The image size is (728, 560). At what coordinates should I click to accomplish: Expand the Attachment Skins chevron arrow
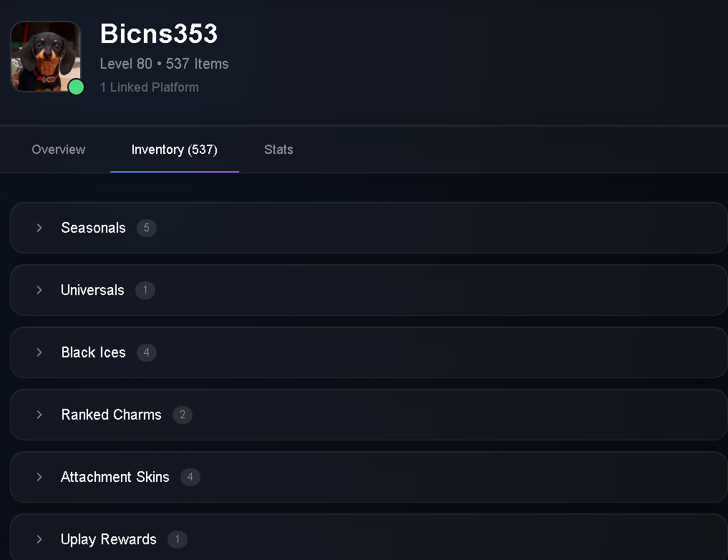coord(39,476)
